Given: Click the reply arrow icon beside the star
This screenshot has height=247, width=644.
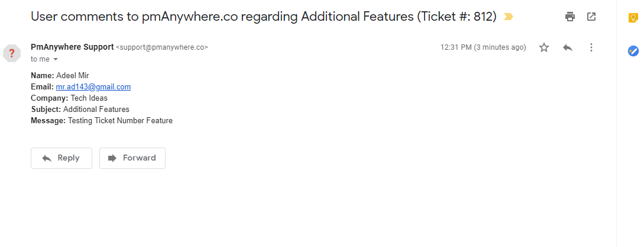Looking at the screenshot, I should 568,47.
